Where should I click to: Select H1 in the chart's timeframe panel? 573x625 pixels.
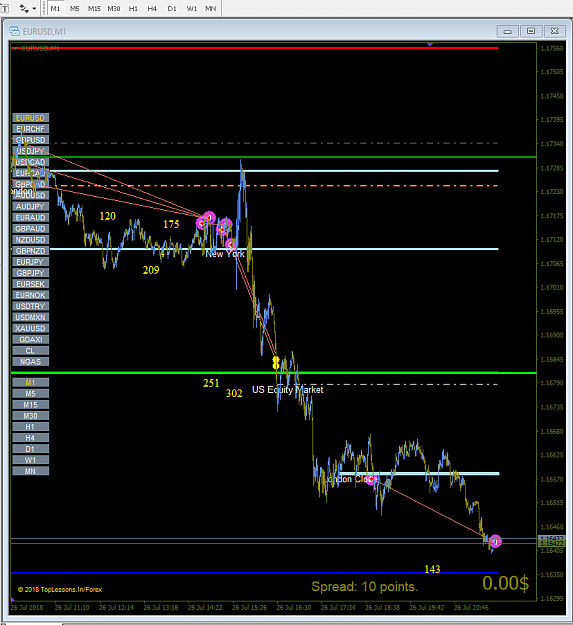tap(31, 427)
